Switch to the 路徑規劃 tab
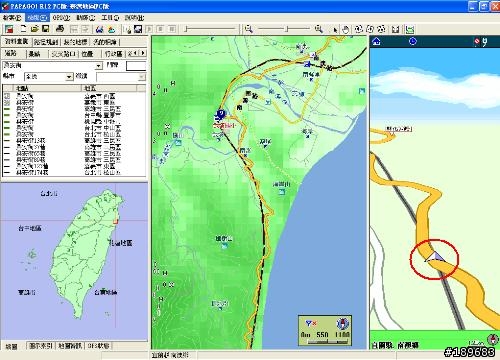The image size is (500, 360). tap(46, 42)
